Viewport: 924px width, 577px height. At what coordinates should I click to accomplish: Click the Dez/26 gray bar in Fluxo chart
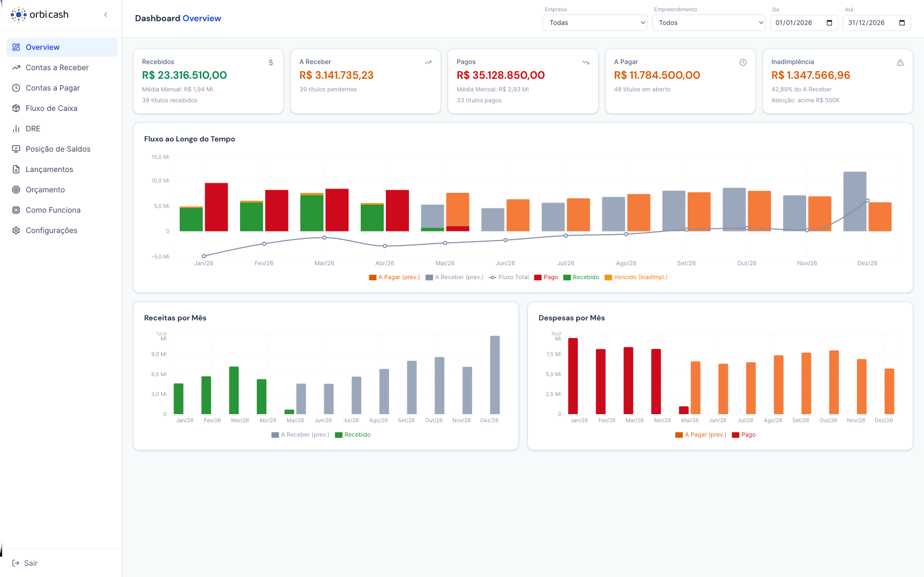tap(855, 201)
